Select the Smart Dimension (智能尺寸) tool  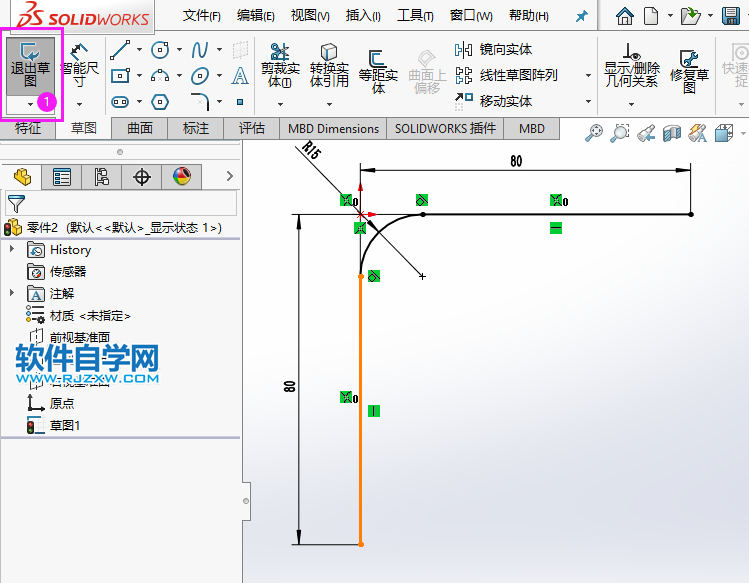(79, 66)
